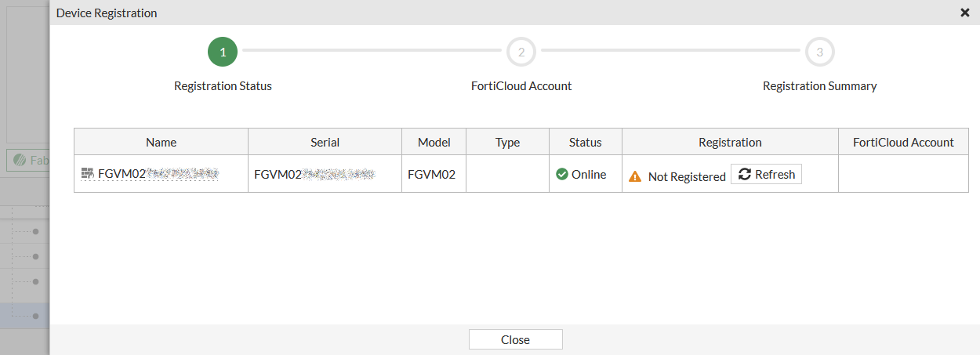Viewport: 980px width, 355px height.
Task: Refresh the device registration status
Action: tap(766, 175)
